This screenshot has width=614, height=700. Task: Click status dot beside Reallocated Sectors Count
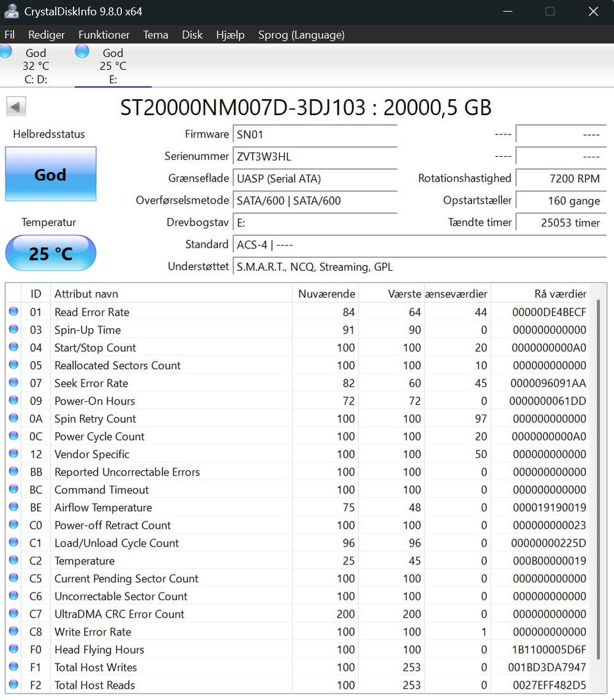point(13,365)
